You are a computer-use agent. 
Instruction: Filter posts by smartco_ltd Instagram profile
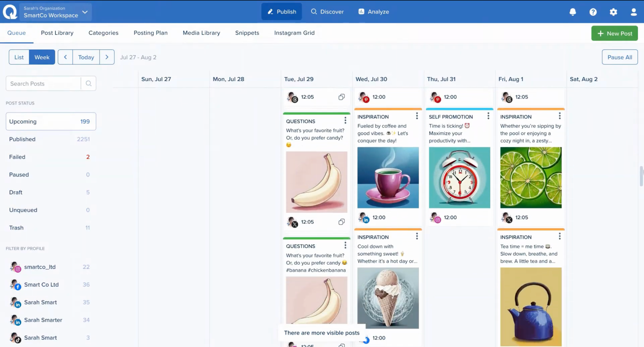pos(40,267)
